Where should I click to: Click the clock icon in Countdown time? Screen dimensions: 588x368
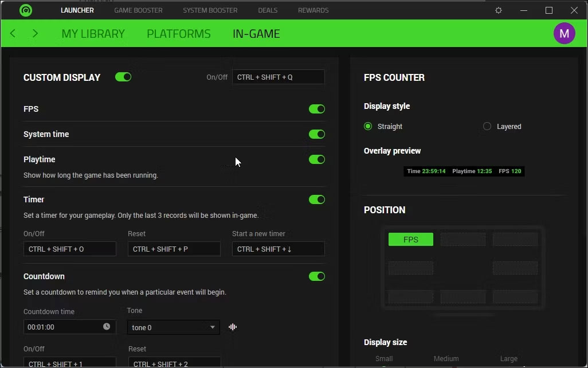(x=107, y=327)
